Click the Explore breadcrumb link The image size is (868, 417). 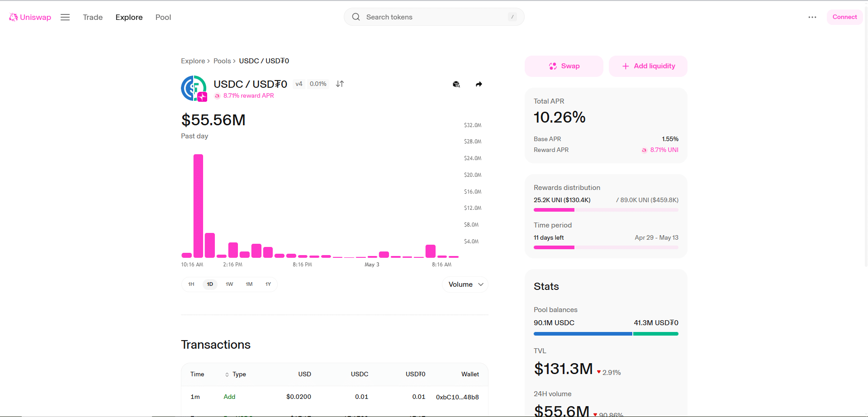[x=193, y=61]
